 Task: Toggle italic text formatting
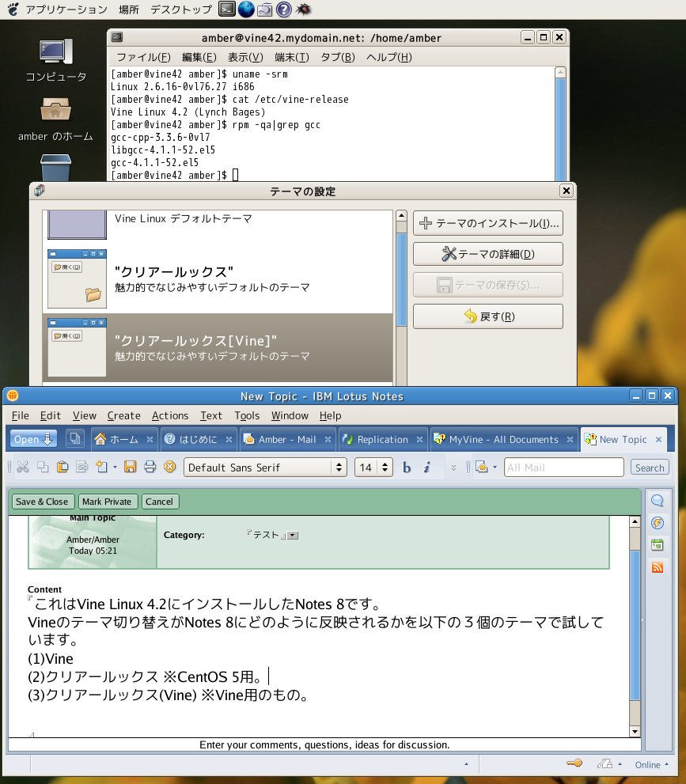(x=427, y=468)
